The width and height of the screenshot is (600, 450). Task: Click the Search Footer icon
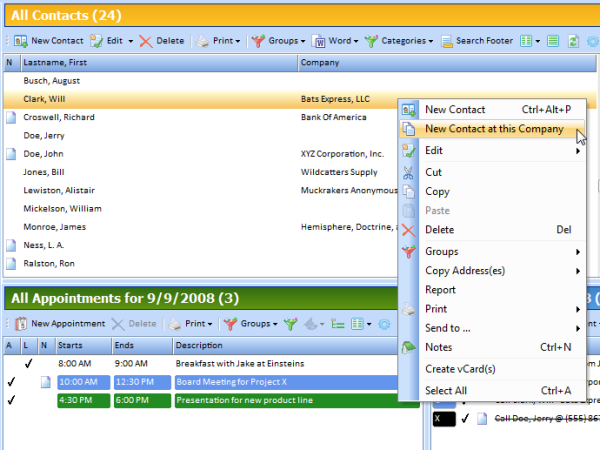(x=447, y=41)
